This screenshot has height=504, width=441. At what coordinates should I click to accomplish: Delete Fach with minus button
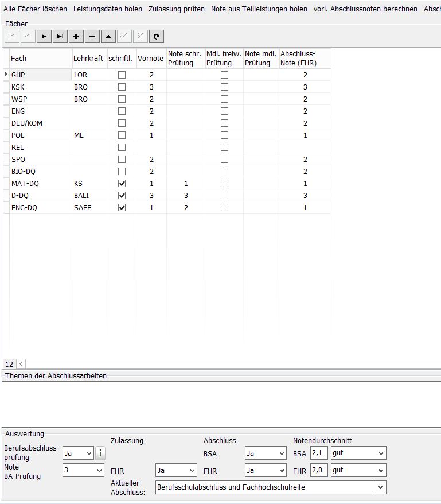coord(92,36)
